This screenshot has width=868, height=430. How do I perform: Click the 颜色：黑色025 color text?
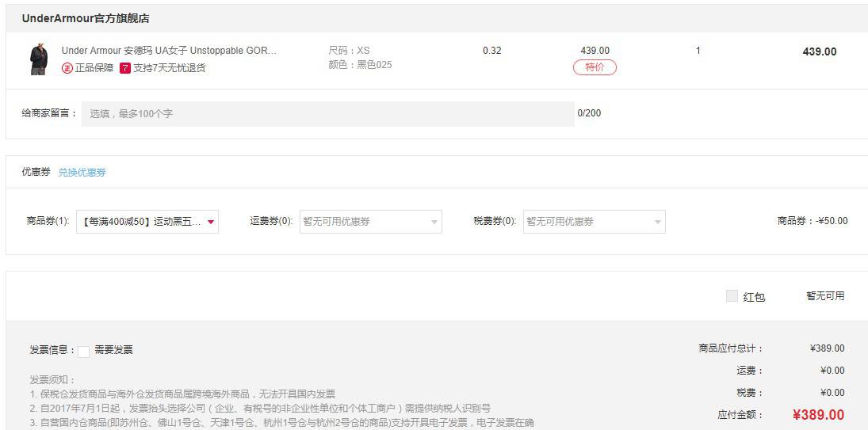[x=360, y=65]
